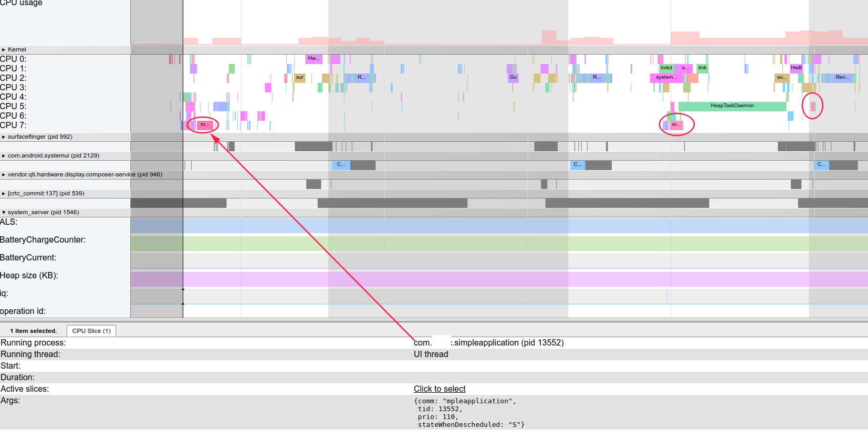The image size is (868, 439).
Task: Select the 'Go' slice on CPU 2
Action: [x=513, y=78]
